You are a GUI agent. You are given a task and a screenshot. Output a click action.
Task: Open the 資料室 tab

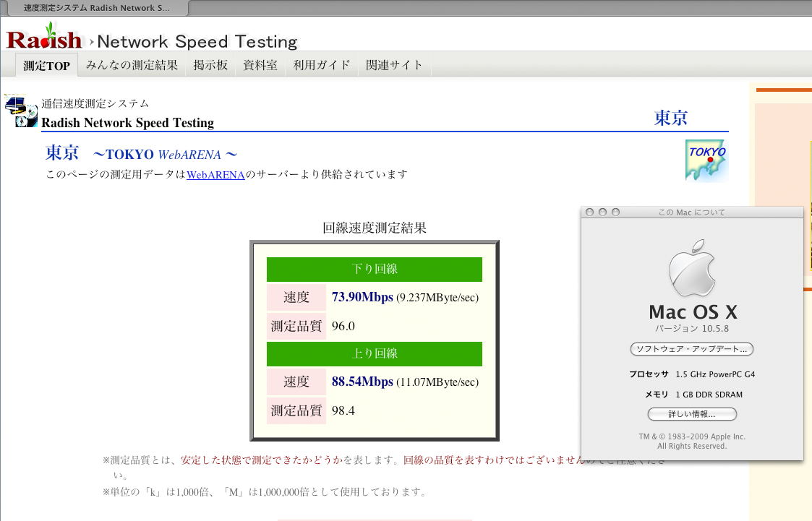260,65
